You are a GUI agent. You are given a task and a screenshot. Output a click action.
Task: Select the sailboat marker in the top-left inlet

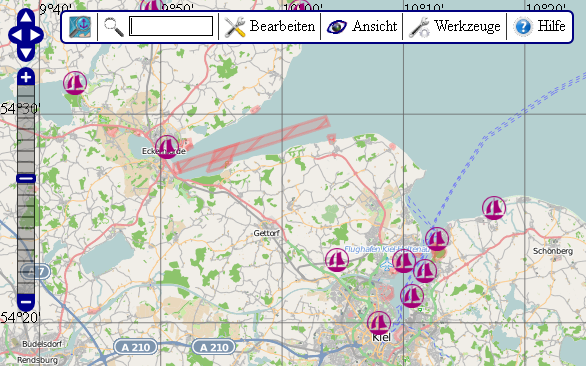click(75, 83)
